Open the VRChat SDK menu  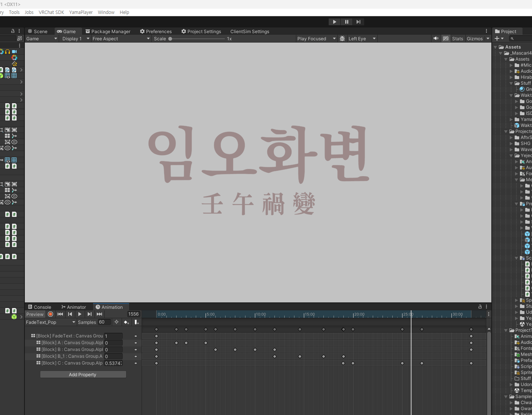pos(52,12)
